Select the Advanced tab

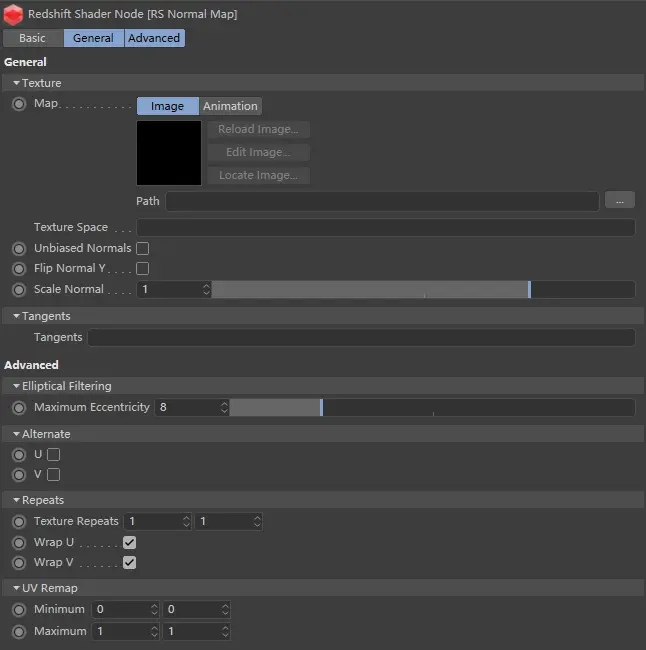[154, 38]
